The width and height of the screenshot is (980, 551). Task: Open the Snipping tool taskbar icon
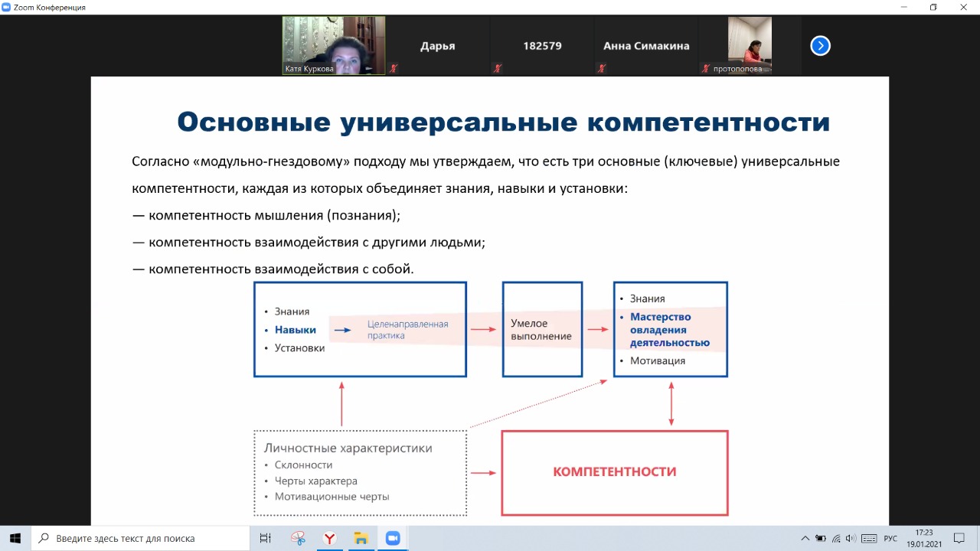(298, 538)
